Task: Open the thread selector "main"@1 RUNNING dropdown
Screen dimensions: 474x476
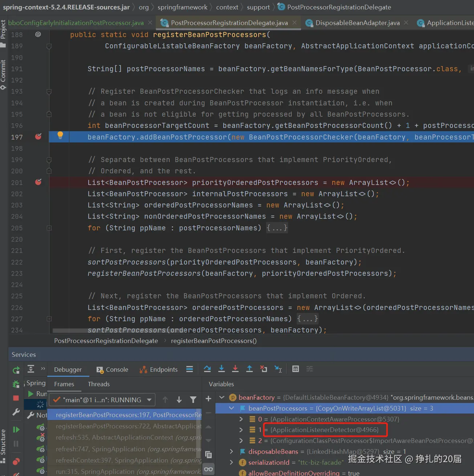Action: (x=102, y=400)
